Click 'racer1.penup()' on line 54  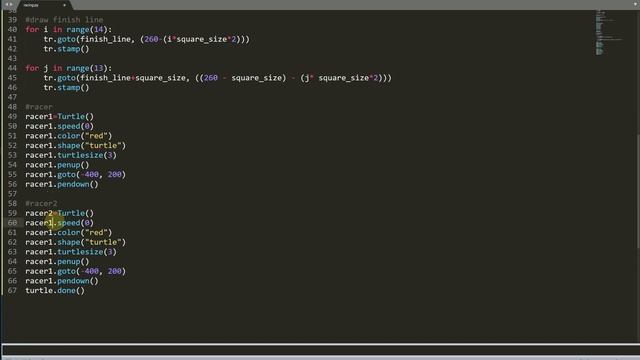coord(57,165)
